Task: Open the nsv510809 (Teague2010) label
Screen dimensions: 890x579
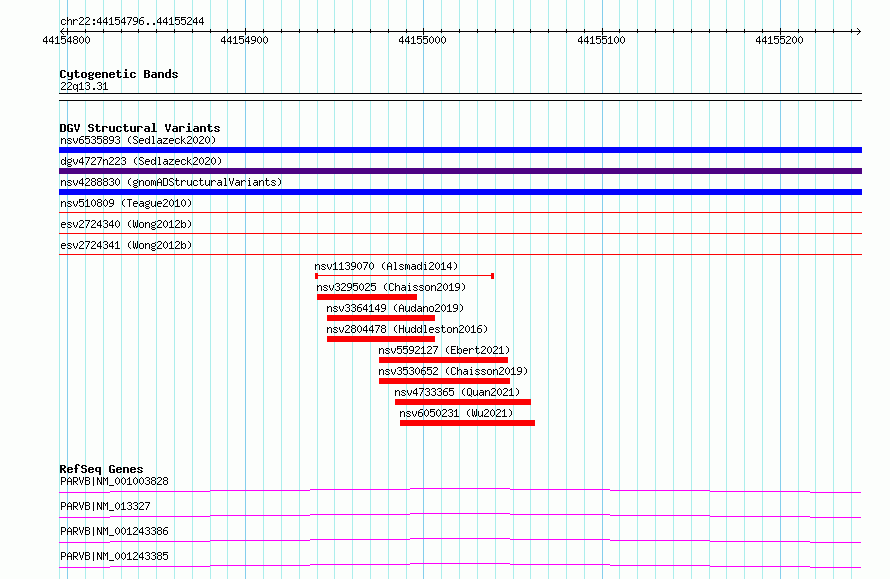Action: (x=126, y=203)
